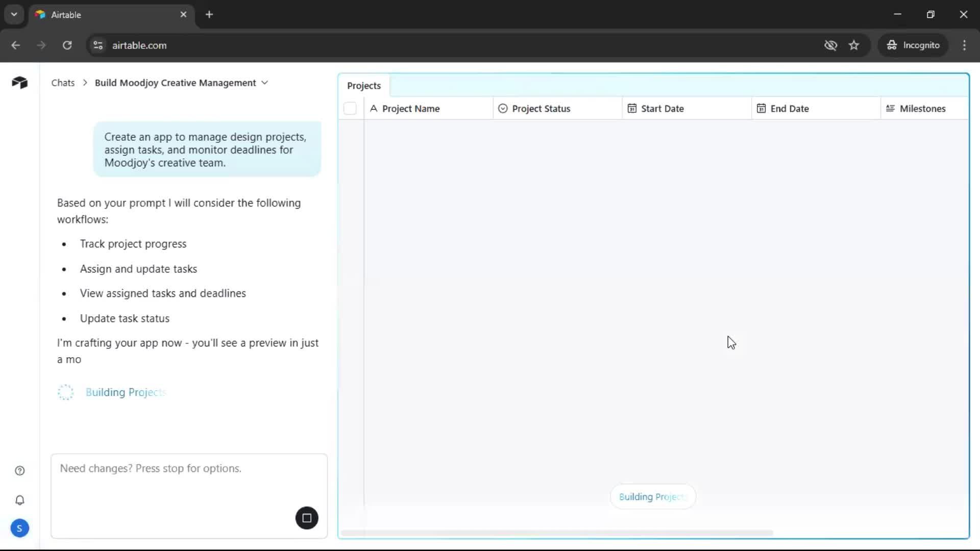The height and width of the screenshot is (551, 980).
Task: Open the Chrome three-dot menu
Action: [964, 45]
